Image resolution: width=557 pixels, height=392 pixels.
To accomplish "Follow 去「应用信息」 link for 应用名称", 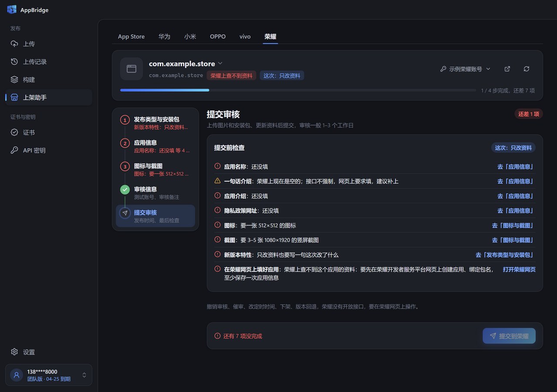I will (x=516, y=167).
